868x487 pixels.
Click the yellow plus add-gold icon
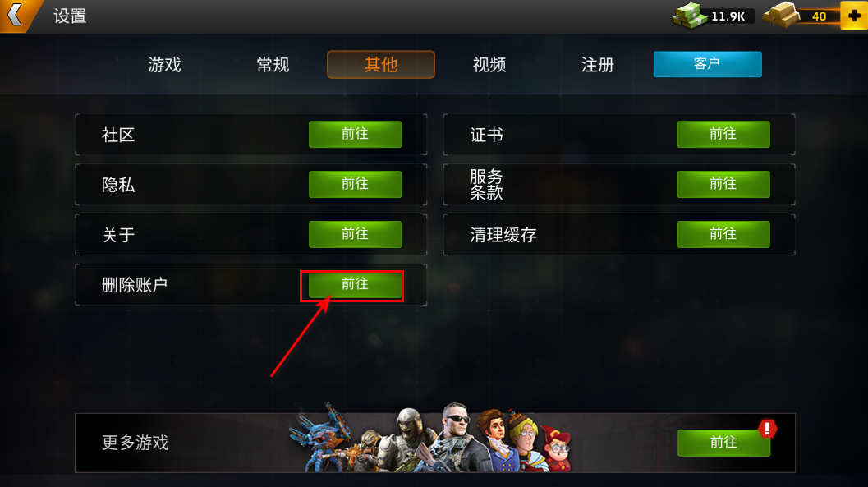[x=853, y=16]
